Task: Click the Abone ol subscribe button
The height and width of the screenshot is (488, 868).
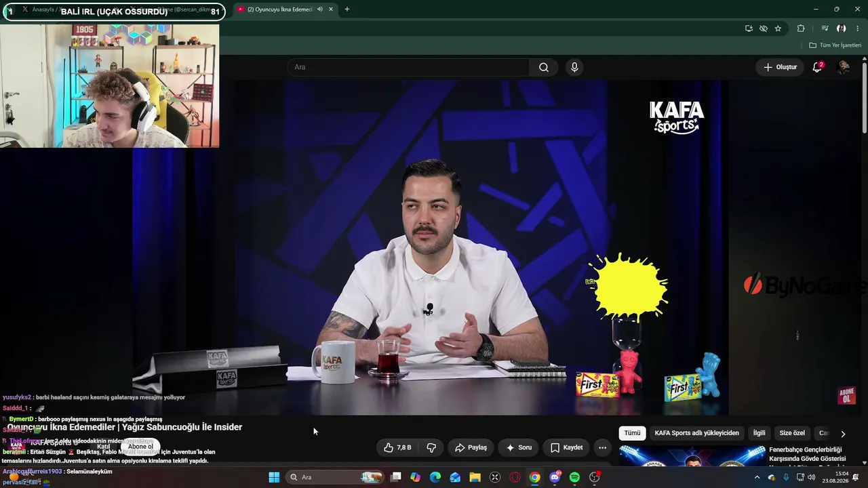Action: pyautogui.click(x=140, y=447)
